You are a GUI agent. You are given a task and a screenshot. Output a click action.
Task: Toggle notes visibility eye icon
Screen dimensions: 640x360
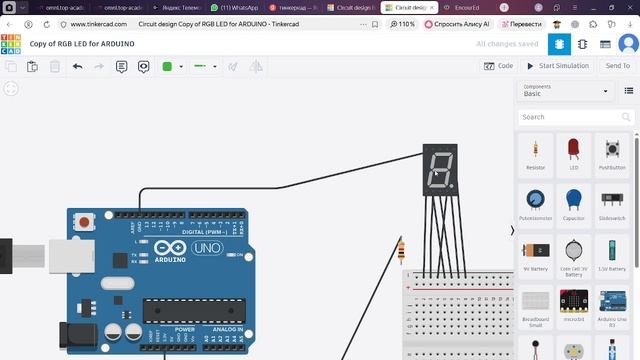[x=143, y=67]
